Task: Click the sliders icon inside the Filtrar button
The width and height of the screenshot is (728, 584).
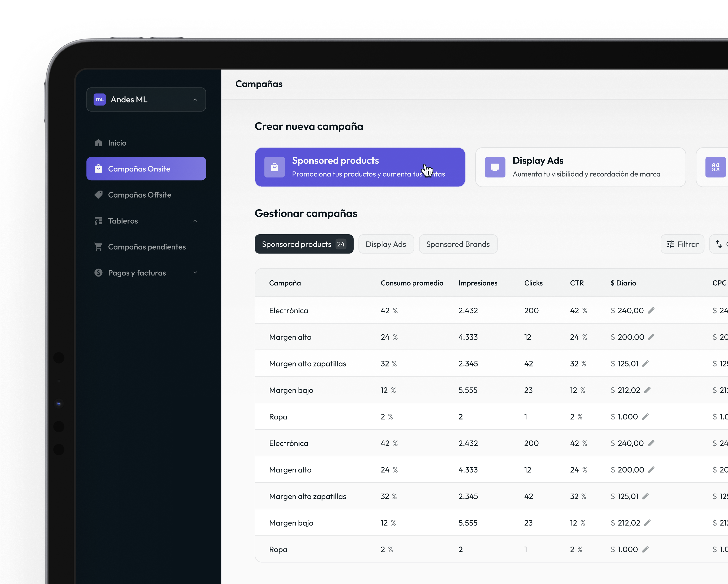Action: 671,244
